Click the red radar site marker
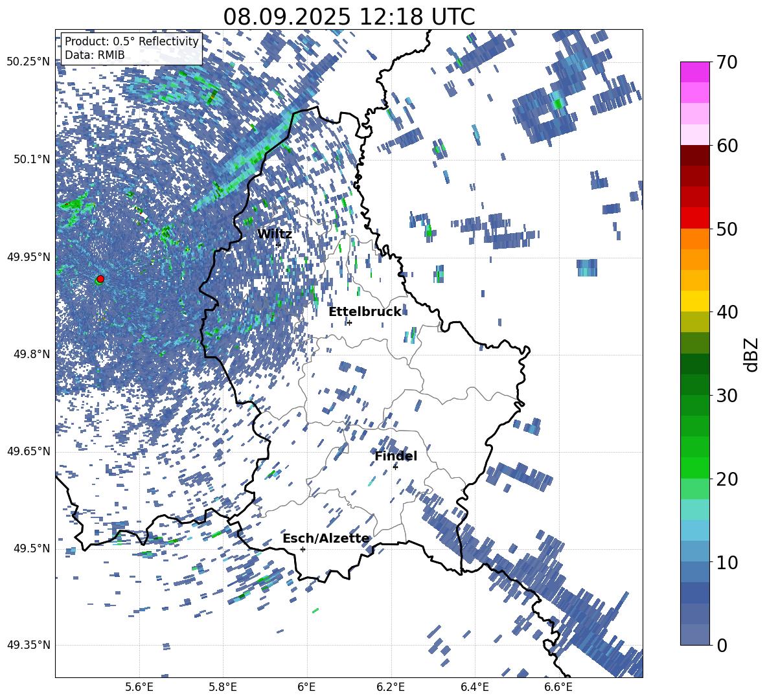The height and width of the screenshot is (700, 767). tap(100, 278)
